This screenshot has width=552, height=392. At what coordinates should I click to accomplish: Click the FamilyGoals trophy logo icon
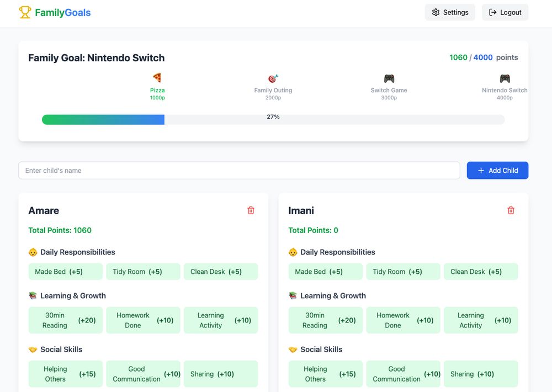[25, 12]
